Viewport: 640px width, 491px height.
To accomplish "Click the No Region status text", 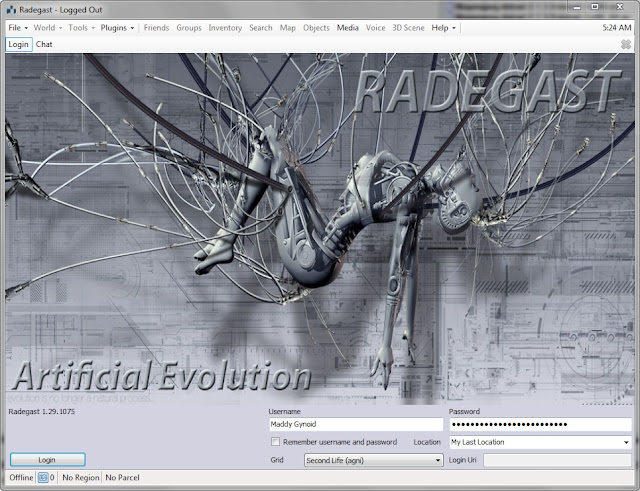I will coord(81,478).
